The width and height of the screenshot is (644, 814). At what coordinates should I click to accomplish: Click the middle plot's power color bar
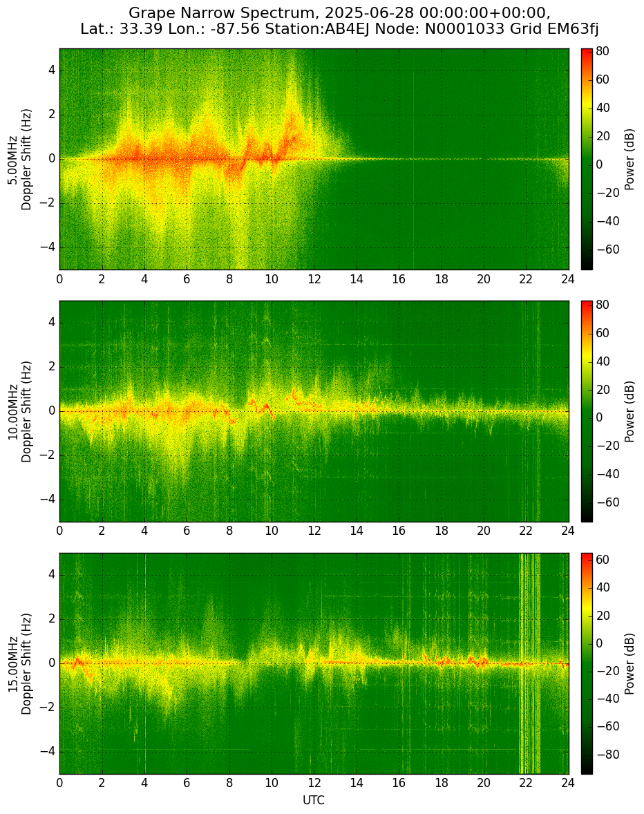tap(587, 411)
